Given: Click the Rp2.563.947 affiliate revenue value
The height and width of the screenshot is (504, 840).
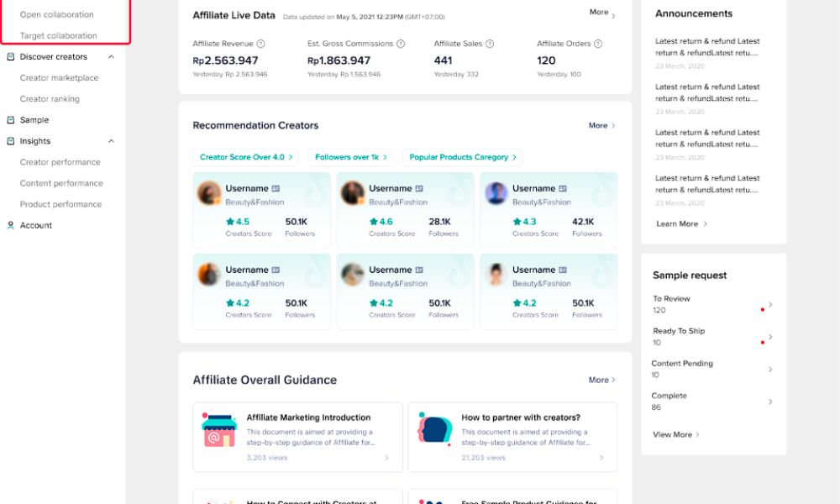Looking at the screenshot, I should [225, 60].
